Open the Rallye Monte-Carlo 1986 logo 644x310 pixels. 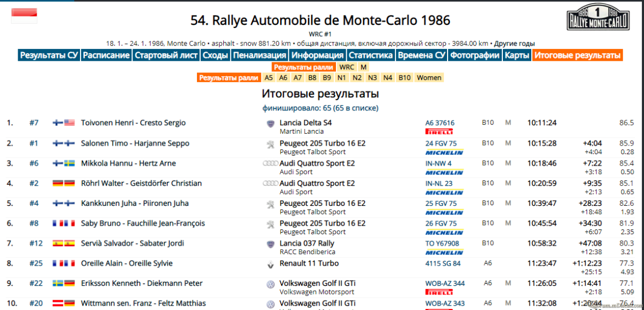[x=598, y=18]
